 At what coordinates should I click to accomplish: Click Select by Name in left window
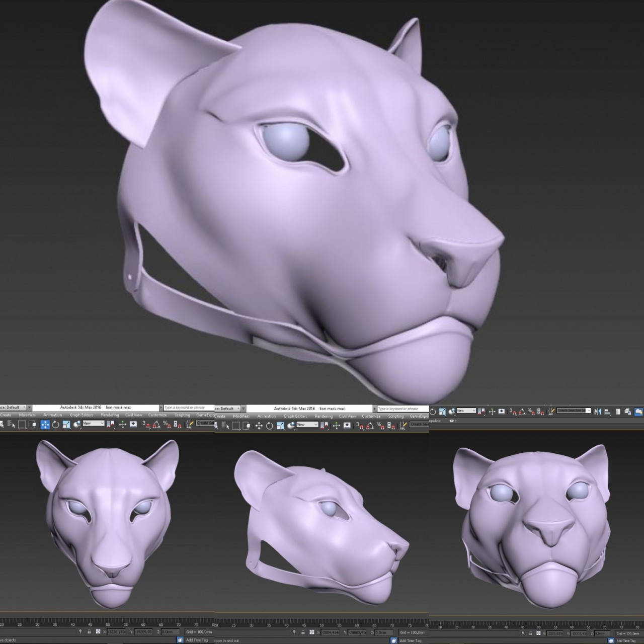click(x=11, y=425)
